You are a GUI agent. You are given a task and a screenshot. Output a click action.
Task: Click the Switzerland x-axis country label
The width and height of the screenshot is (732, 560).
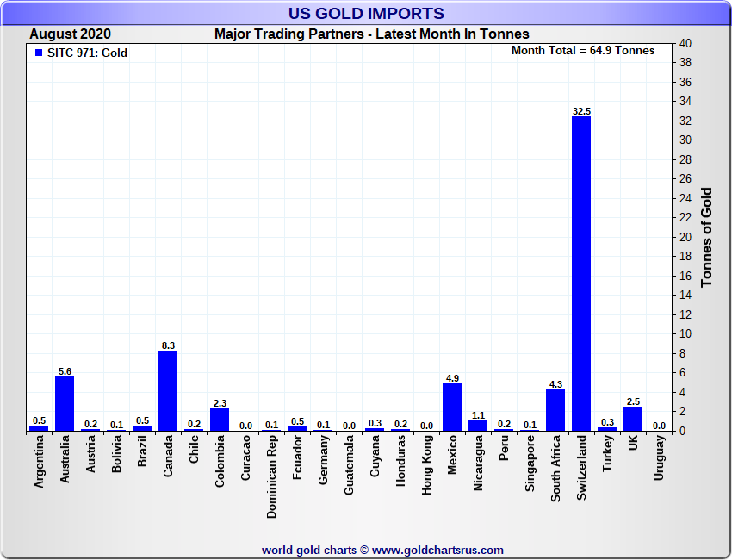582,465
